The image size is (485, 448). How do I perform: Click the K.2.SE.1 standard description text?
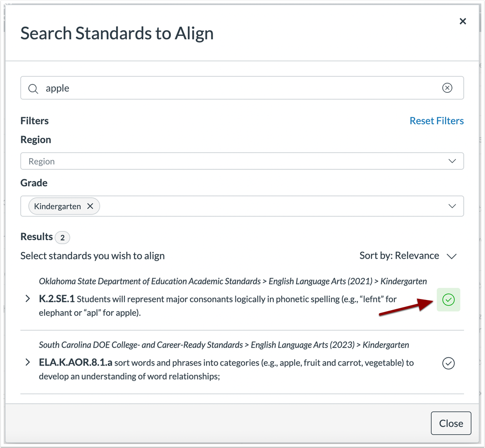[217, 306]
